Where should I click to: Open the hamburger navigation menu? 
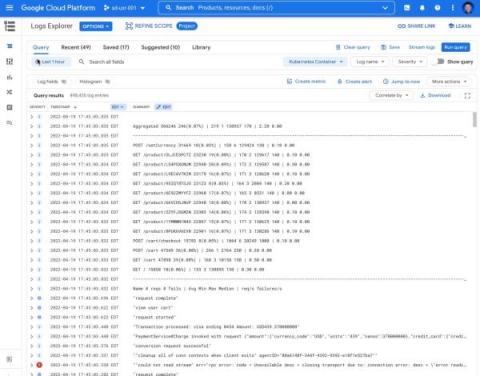pyautogui.click(x=9, y=7)
